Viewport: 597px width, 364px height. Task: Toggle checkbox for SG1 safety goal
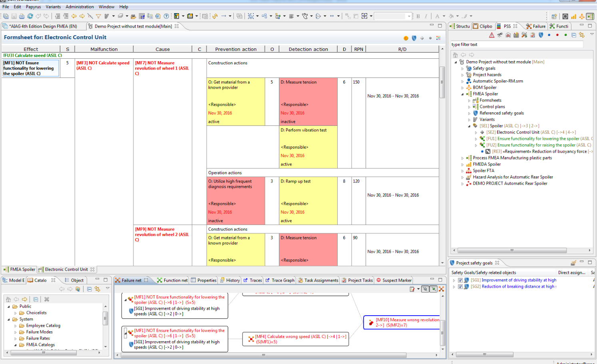[x=460, y=280]
